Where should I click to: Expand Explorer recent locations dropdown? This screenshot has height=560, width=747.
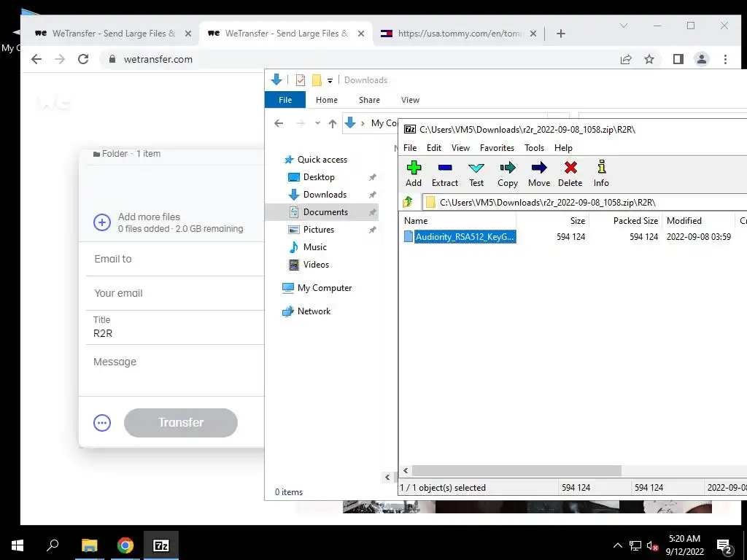pyautogui.click(x=317, y=123)
